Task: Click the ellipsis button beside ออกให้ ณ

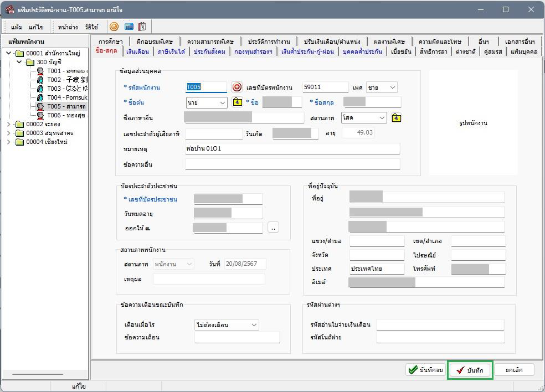Action: click(x=273, y=228)
